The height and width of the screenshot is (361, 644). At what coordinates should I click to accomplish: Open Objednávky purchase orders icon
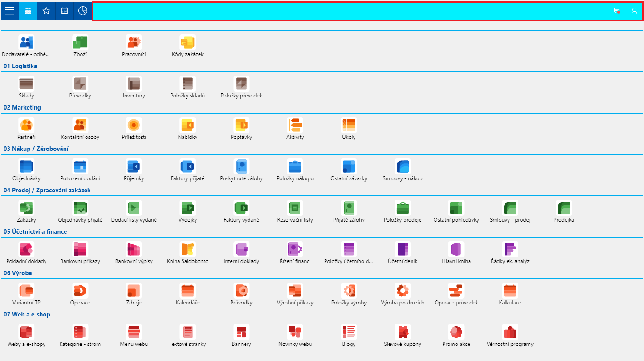click(x=26, y=166)
